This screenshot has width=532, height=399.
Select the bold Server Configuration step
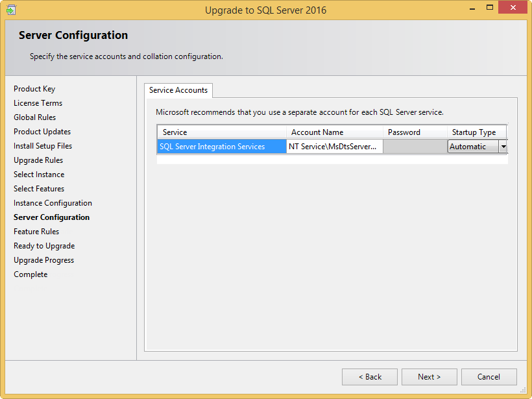(51, 217)
